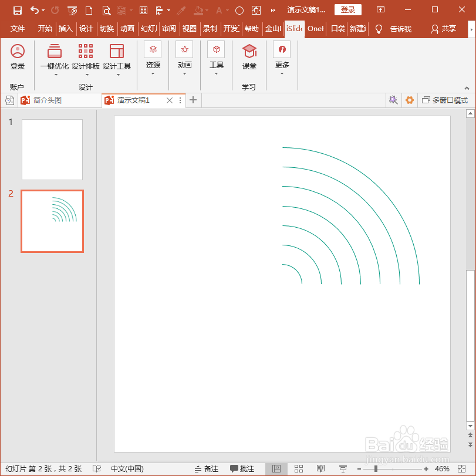Screen dimensions: 476x476
Task: Click the New blank document icon
Action: pyautogui.click(x=89, y=11)
